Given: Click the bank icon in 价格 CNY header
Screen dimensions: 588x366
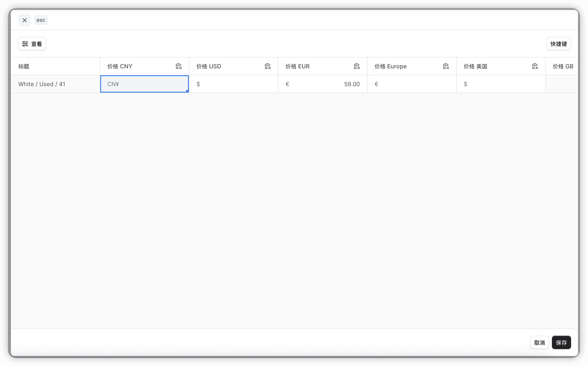Looking at the screenshot, I should click(178, 66).
